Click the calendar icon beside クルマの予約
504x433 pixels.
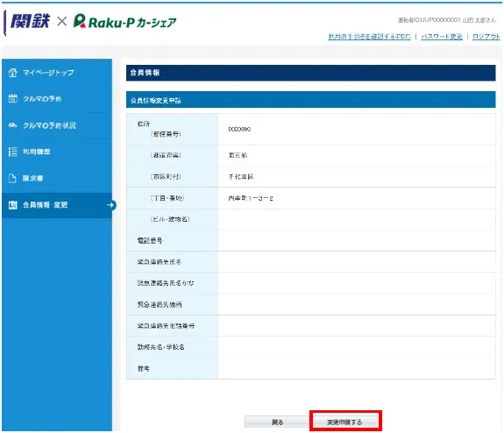(12, 99)
